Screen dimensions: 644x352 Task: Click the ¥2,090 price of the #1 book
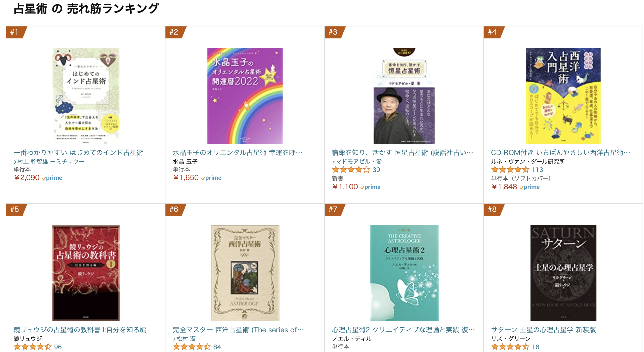click(x=27, y=178)
